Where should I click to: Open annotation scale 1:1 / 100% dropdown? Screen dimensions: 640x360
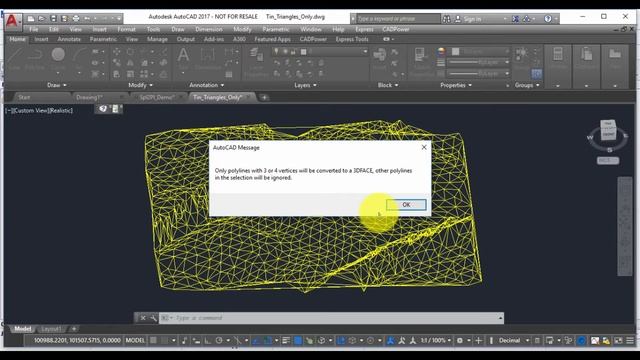[x=436, y=340]
